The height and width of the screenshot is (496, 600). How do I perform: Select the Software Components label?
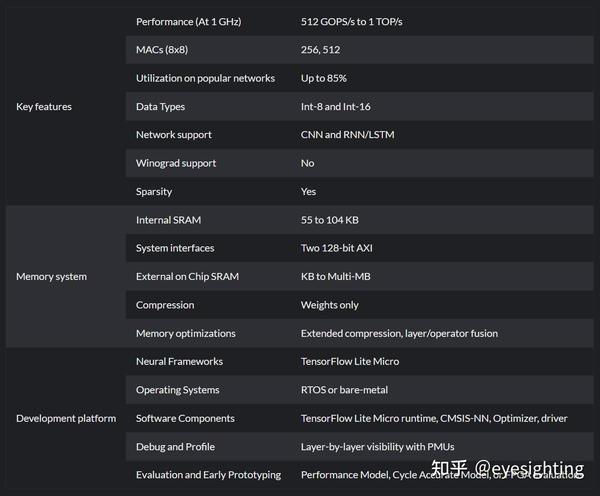click(185, 419)
